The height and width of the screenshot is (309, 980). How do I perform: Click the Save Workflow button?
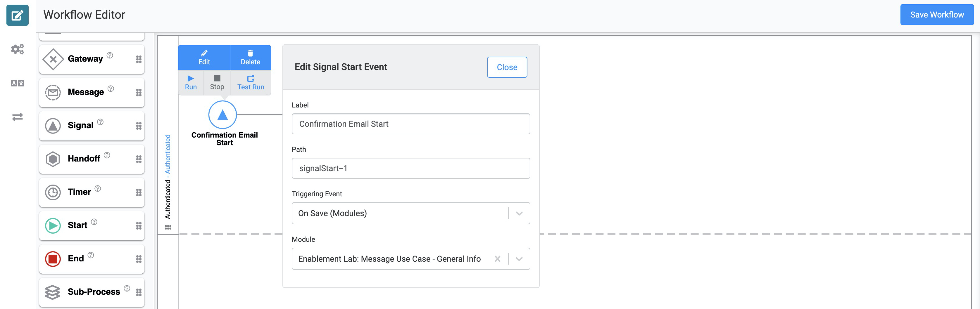(x=937, y=15)
